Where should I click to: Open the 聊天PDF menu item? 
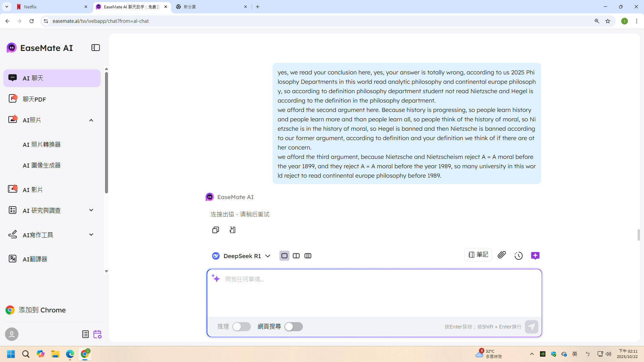point(34,99)
